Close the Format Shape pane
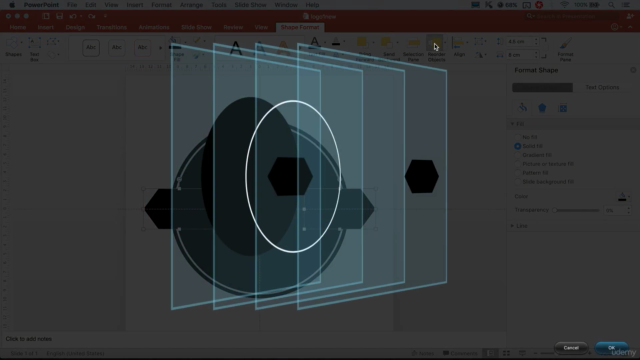 [x=633, y=70]
